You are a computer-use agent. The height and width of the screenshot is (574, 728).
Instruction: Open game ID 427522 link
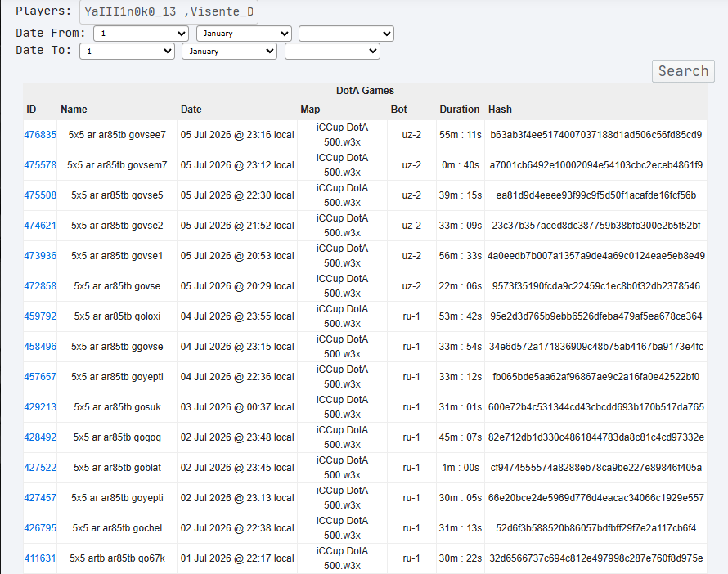pos(40,467)
